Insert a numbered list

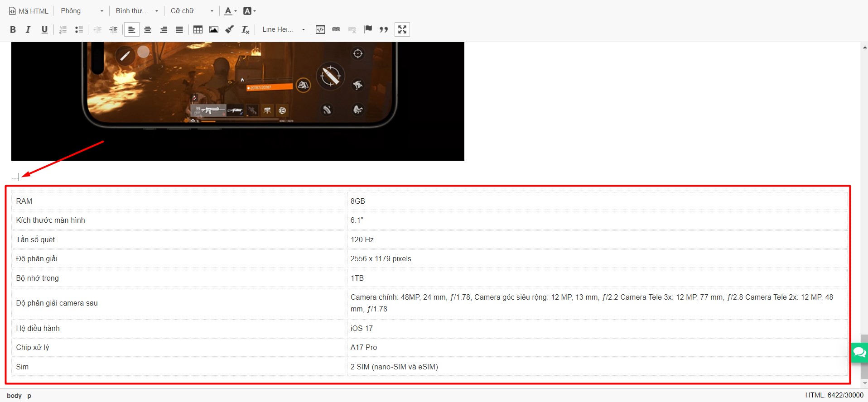coord(63,29)
